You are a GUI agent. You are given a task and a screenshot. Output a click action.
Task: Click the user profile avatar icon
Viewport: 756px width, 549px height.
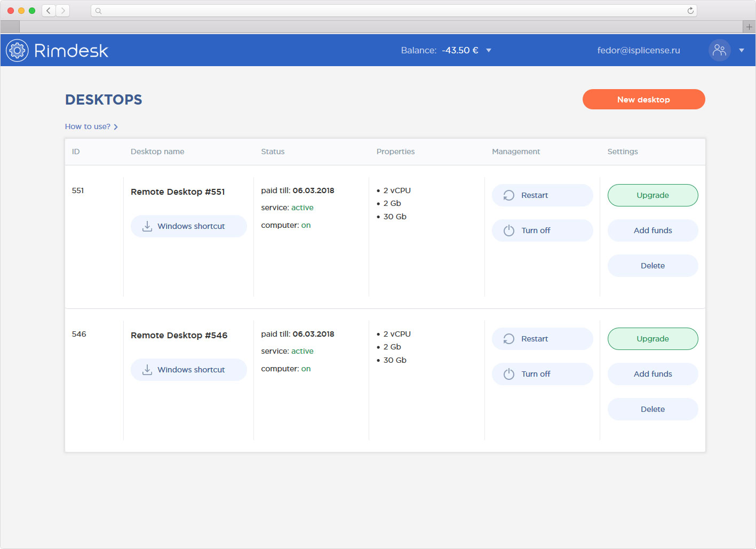719,50
